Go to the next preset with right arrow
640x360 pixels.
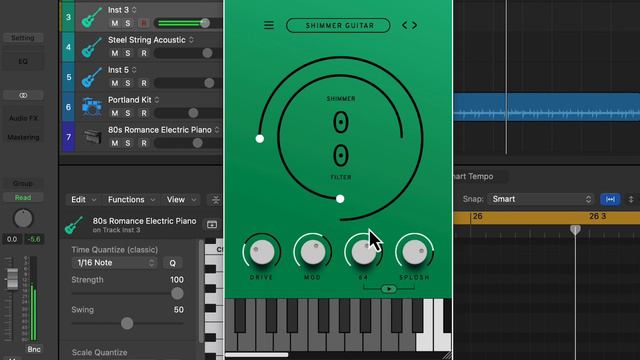pos(415,25)
